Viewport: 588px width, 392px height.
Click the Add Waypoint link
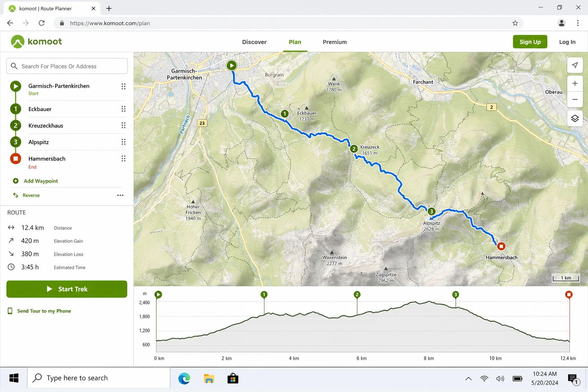click(41, 181)
